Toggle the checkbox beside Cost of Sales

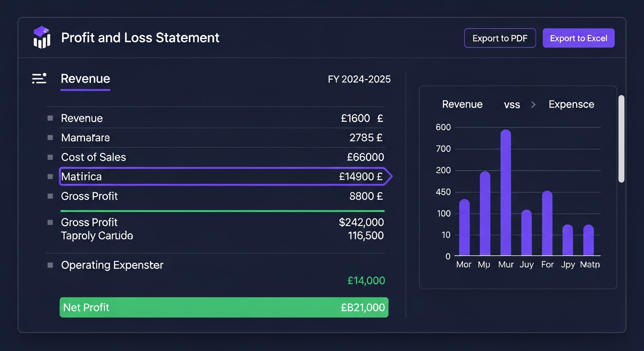(x=50, y=157)
